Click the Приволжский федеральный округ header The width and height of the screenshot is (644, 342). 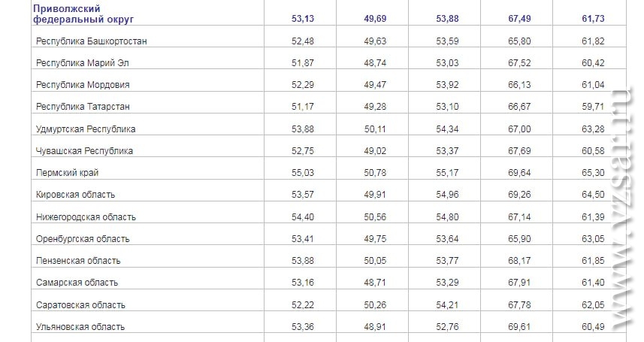tap(83, 14)
